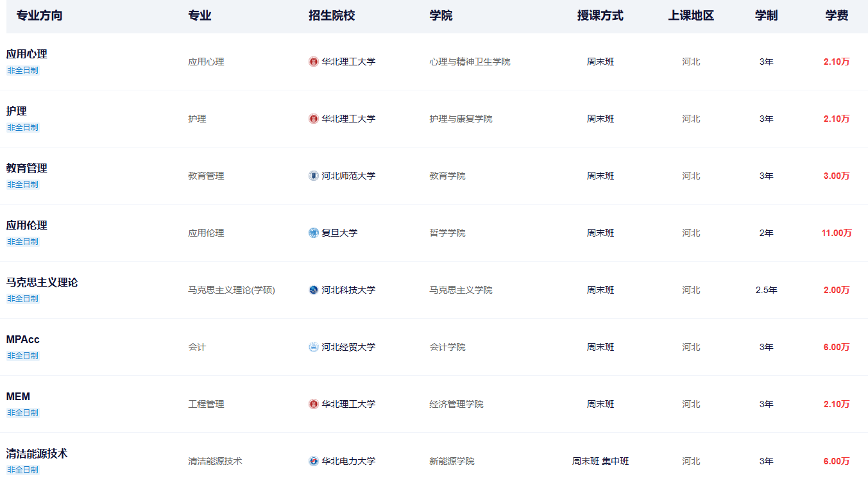Click the university logo in the 应用心理 row
The image size is (868, 488).
click(x=314, y=62)
